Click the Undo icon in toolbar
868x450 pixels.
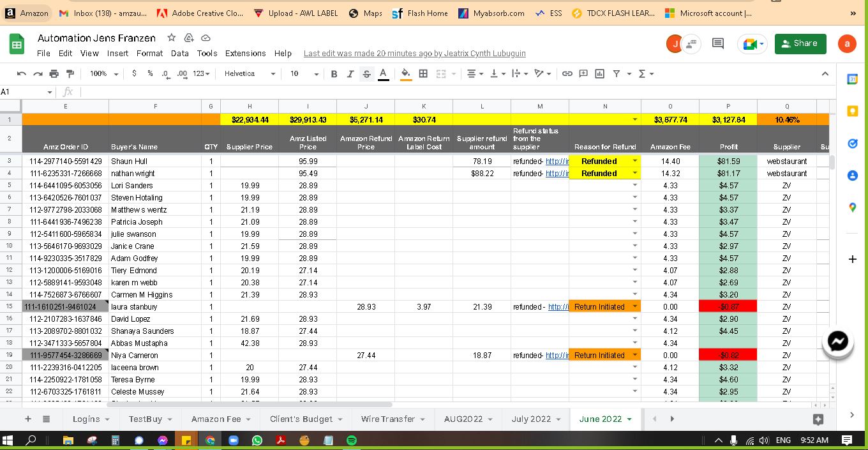22,74
